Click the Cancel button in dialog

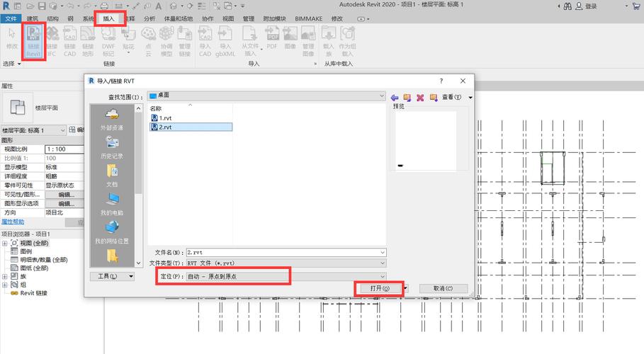pyautogui.click(x=444, y=288)
